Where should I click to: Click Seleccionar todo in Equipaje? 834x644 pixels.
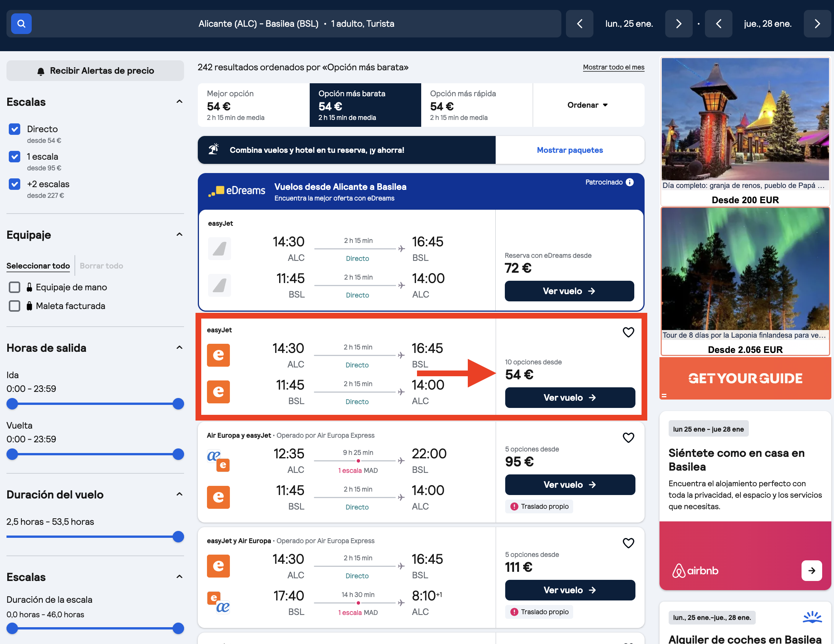click(38, 266)
